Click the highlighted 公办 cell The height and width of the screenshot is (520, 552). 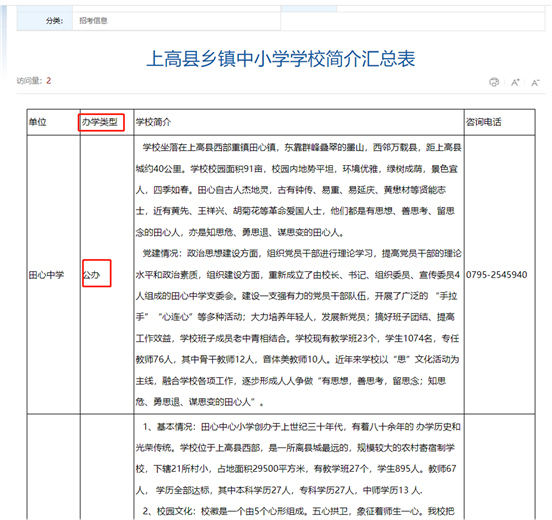[96, 273]
